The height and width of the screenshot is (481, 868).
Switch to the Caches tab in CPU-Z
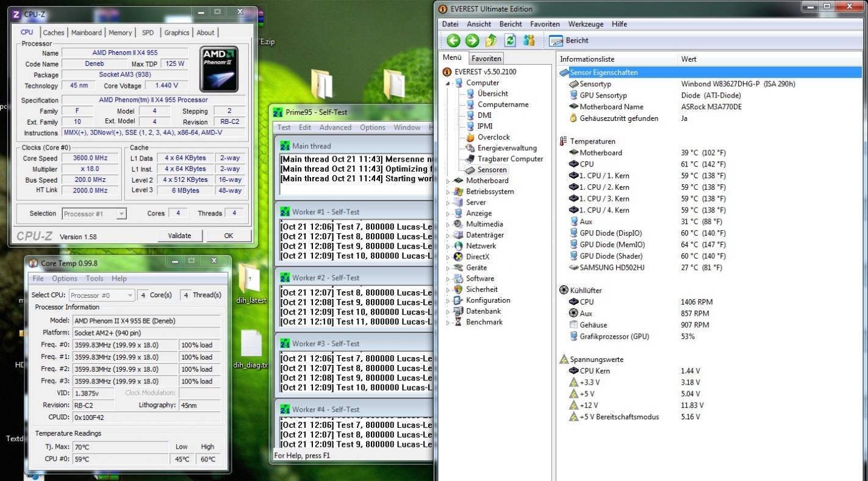(54, 33)
